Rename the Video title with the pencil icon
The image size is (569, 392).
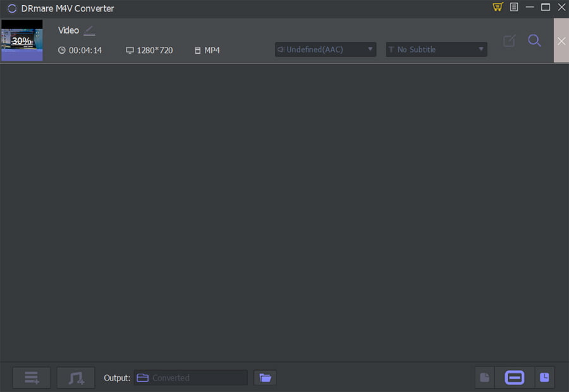click(89, 31)
